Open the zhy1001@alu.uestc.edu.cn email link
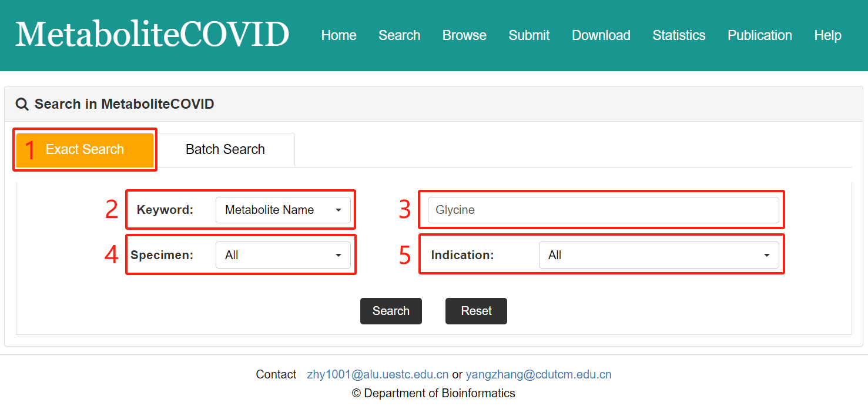Image resolution: width=868 pixels, height=409 pixels. [377, 374]
